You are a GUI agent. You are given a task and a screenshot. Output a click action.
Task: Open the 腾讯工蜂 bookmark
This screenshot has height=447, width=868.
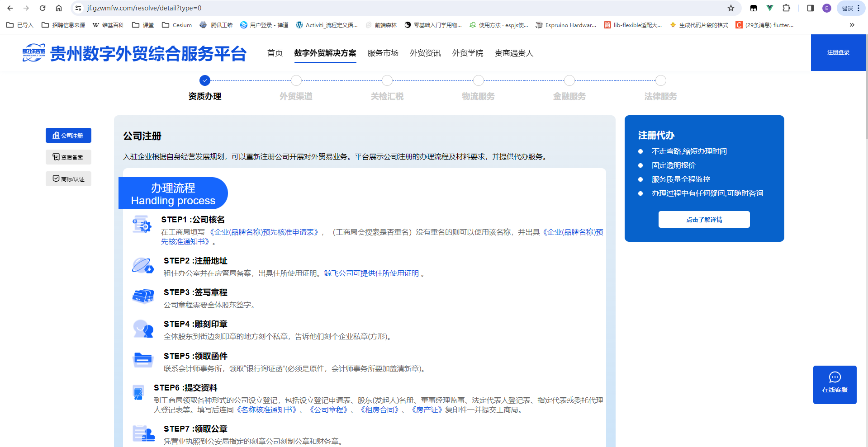216,25
